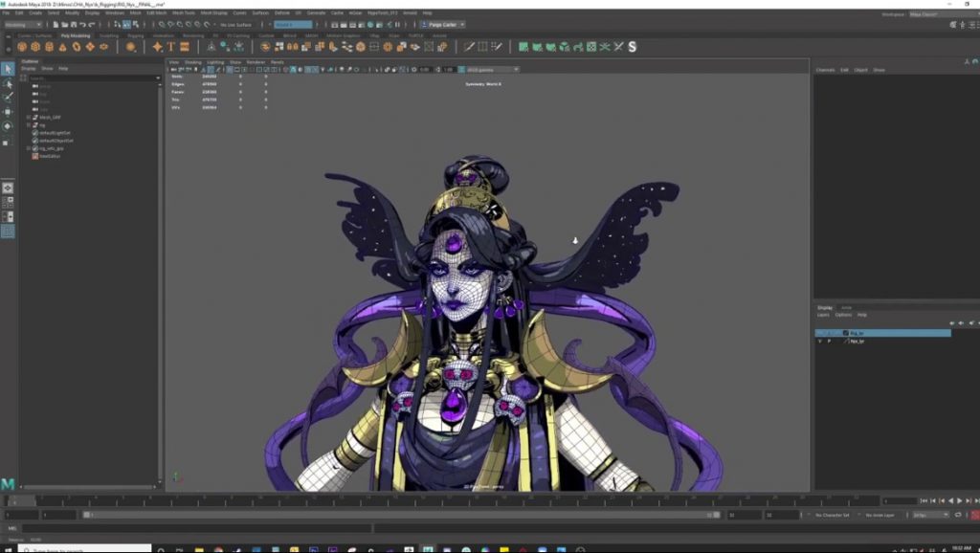Open the viewport Shading menu
Viewport: 980px width, 553px height.
click(192, 62)
